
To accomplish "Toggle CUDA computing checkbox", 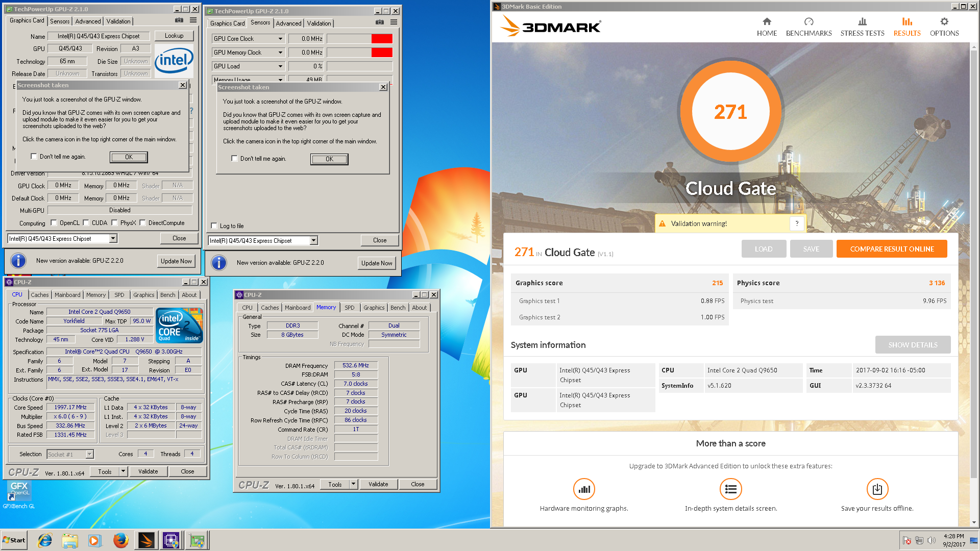I will (86, 223).
